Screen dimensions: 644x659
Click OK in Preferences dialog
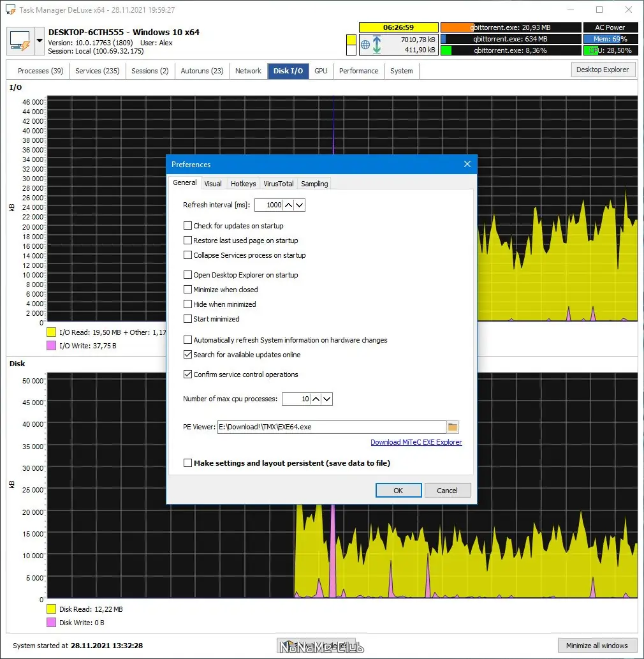(x=399, y=491)
